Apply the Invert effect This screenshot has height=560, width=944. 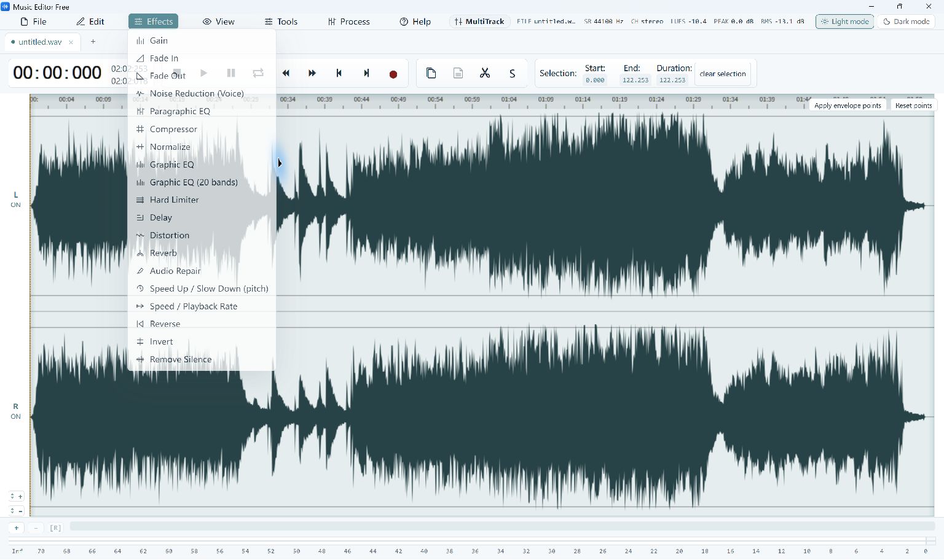(202, 341)
